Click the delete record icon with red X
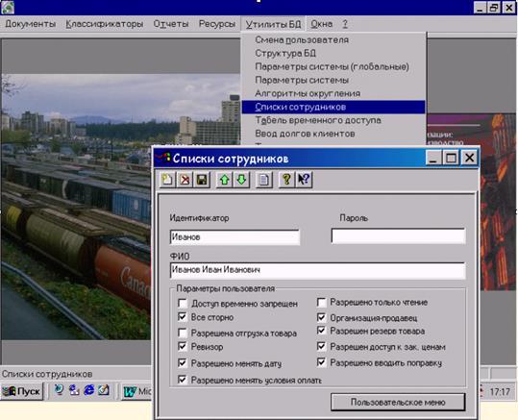 [x=185, y=180]
